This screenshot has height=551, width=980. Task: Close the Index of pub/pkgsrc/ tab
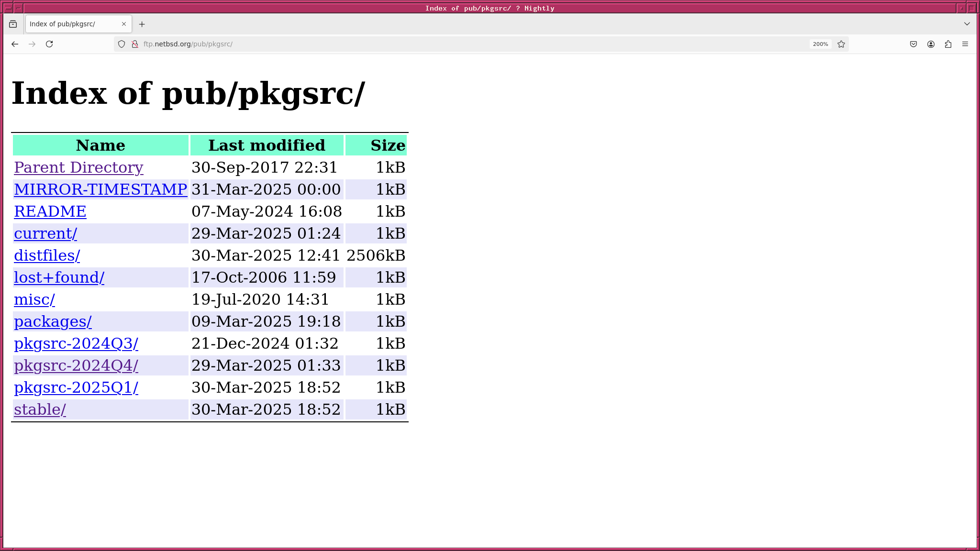(124, 24)
